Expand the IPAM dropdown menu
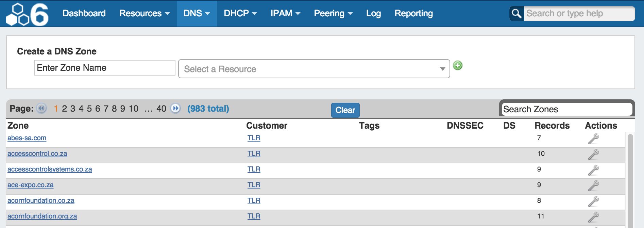Viewport: 644px width, 228px height. [x=285, y=14]
